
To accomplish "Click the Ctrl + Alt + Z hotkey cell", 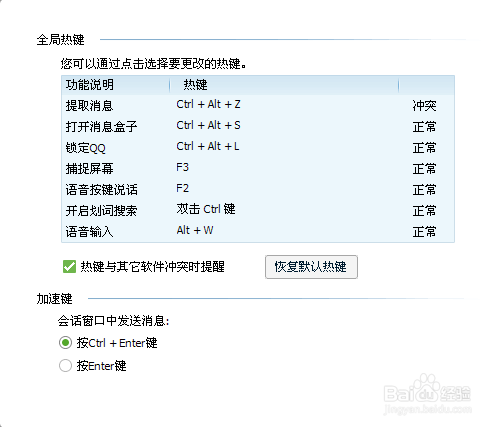I will coord(208,105).
